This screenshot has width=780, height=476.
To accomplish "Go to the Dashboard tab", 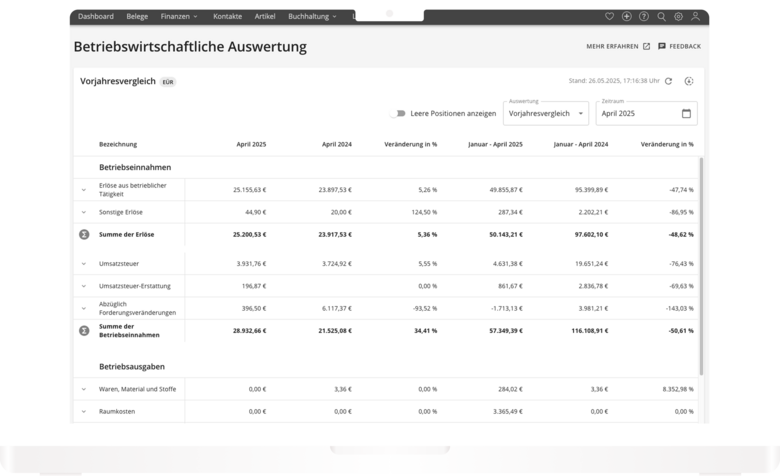I will (x=95, y=17).
